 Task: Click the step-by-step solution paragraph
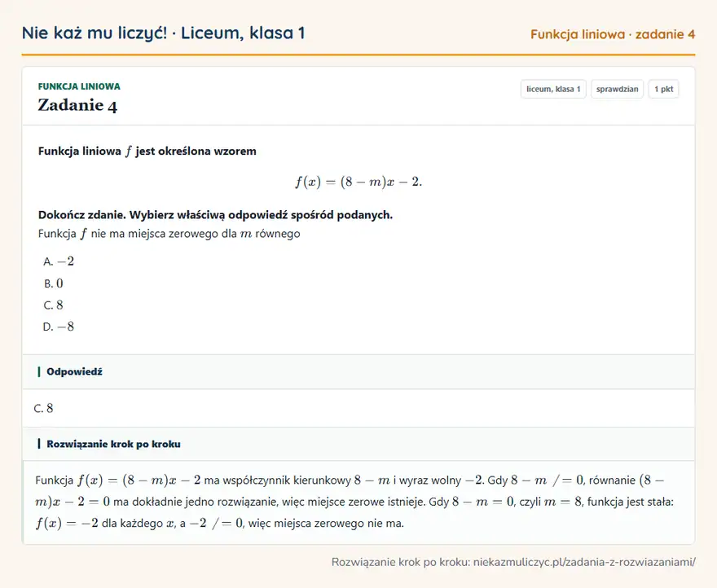(x=354, y=502)
